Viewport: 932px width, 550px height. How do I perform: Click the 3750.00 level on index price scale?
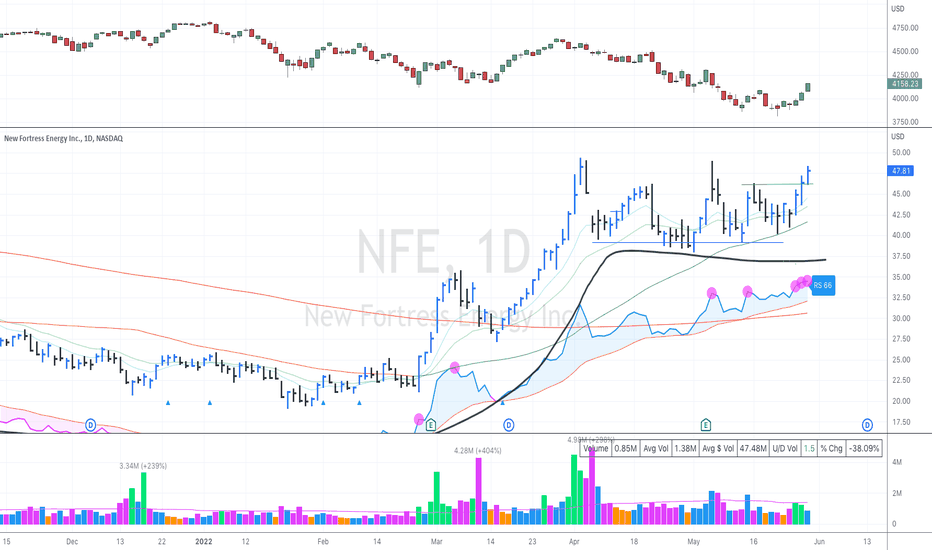pyautogui.click(x=905, y=122)
